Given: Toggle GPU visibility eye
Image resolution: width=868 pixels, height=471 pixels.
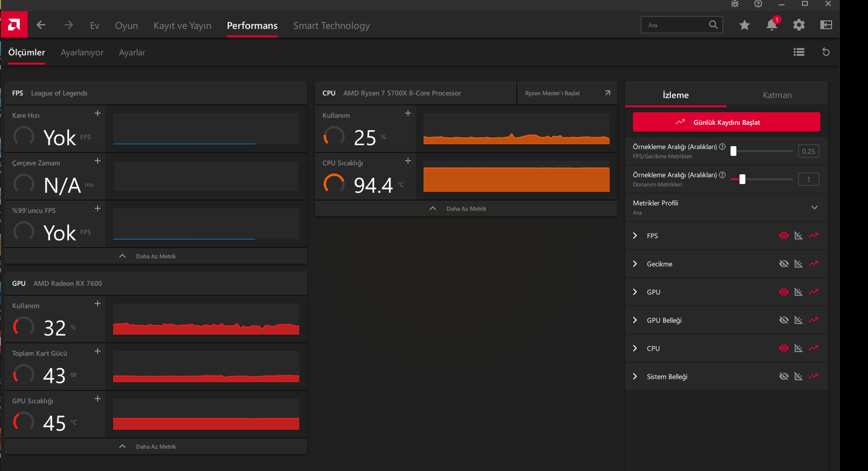Looking at the screenshot, I should pyautogui.click(x=784, y=292).
